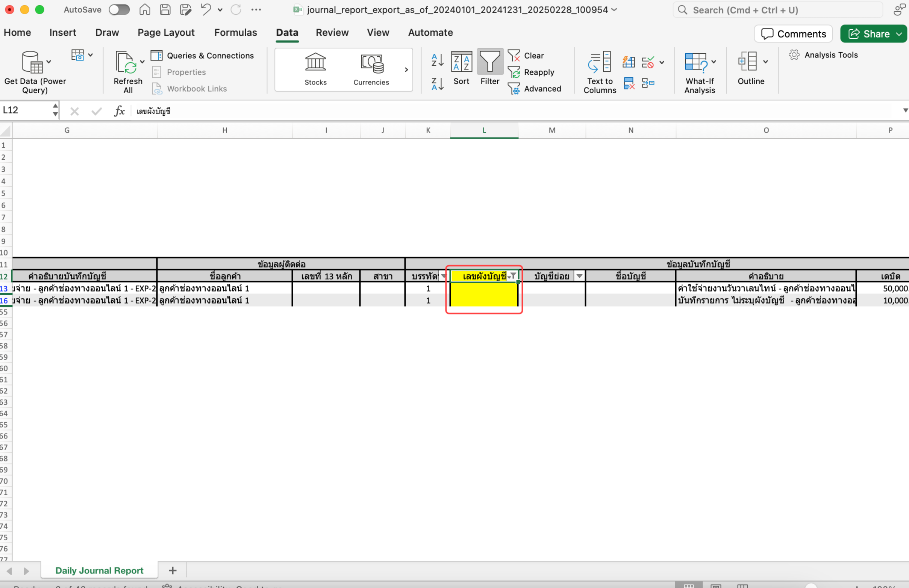Click the Refresh All icon

(126, 62)
